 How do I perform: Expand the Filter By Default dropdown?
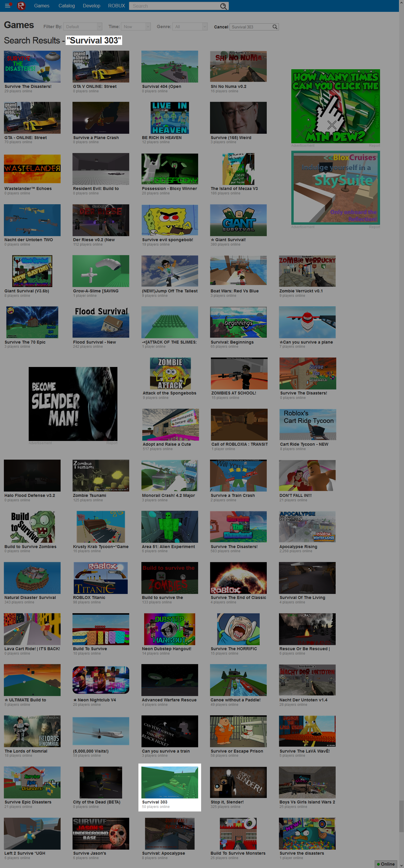coord(83,27)
